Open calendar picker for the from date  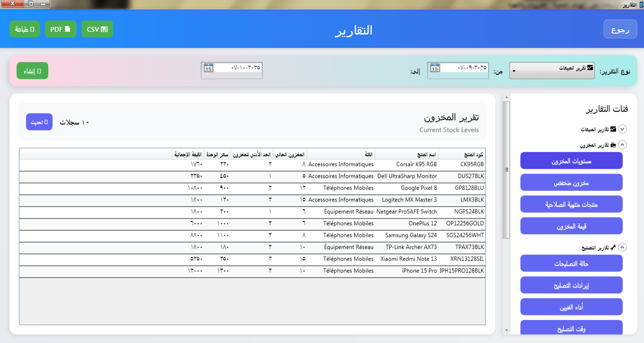(435, 68)
